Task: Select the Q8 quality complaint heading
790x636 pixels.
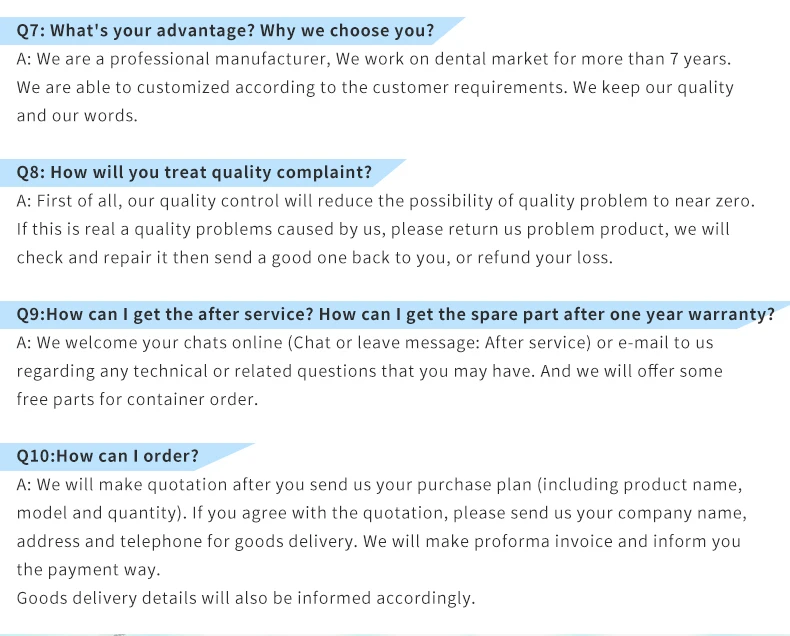Action: coord(195,172)
